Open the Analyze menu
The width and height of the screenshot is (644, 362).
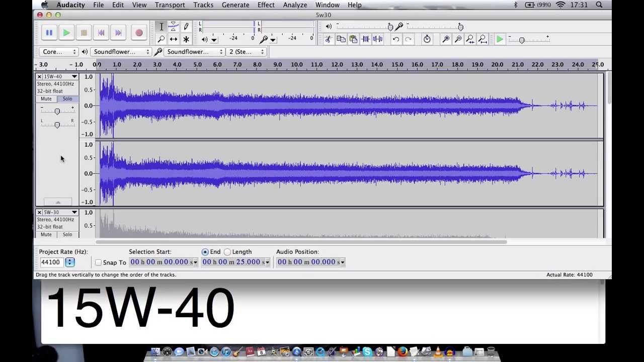click(x=295, y=5)
